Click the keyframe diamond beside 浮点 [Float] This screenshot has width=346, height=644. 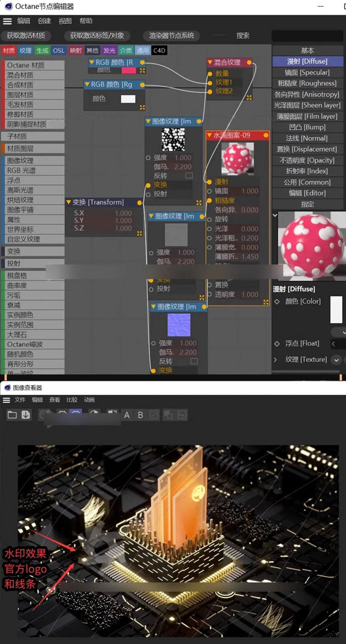277,343
